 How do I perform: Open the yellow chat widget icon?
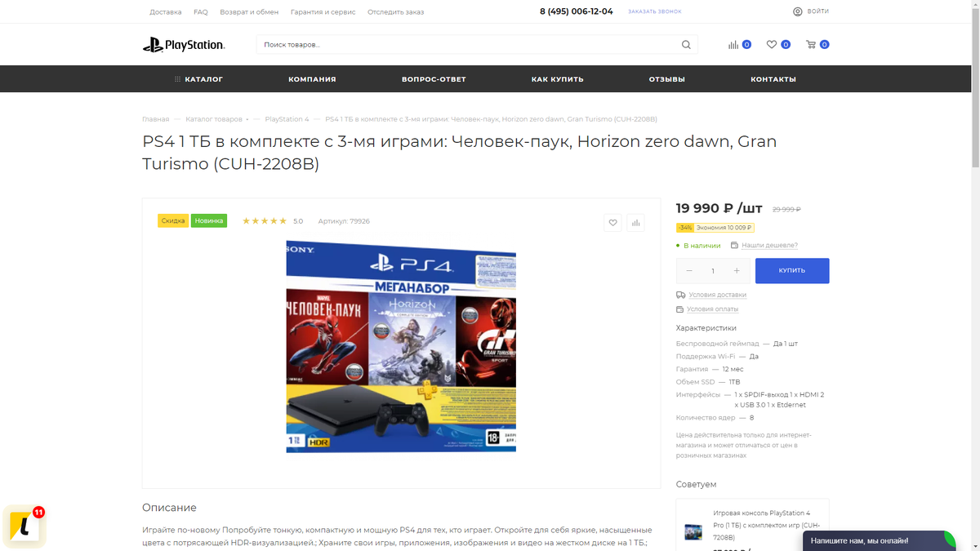click(24, 527)
